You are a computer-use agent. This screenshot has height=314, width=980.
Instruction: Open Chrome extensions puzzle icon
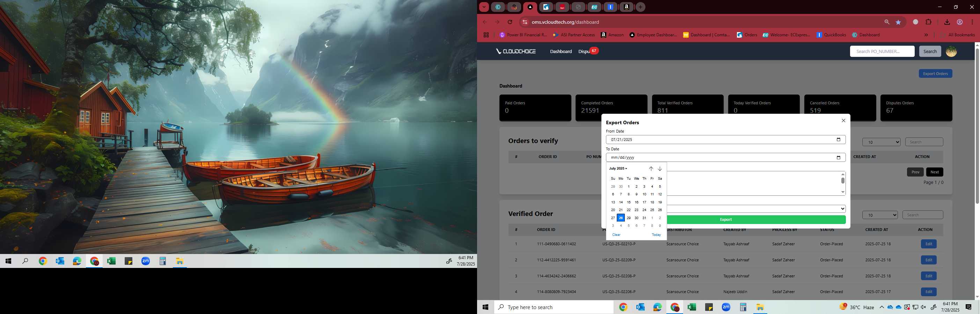pos(928,22)
